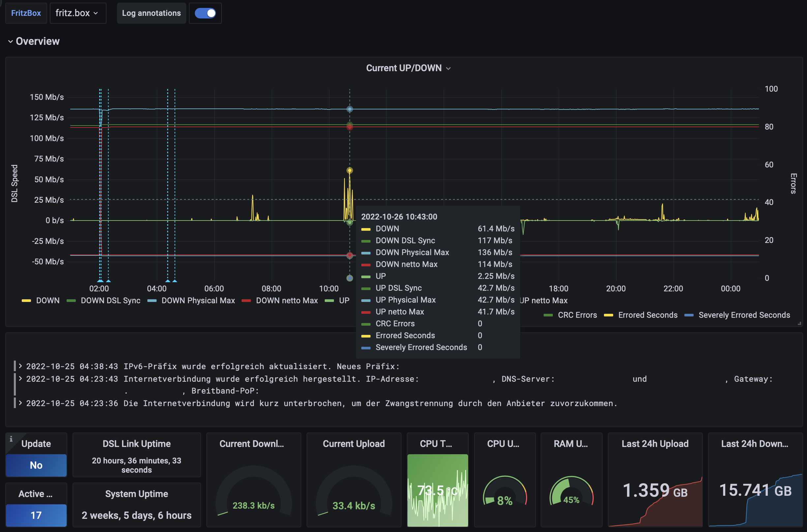The width and height of the screenshot is (807, 532).
Task: Click the annotation marker near 04:23
Action: [168, 281]
